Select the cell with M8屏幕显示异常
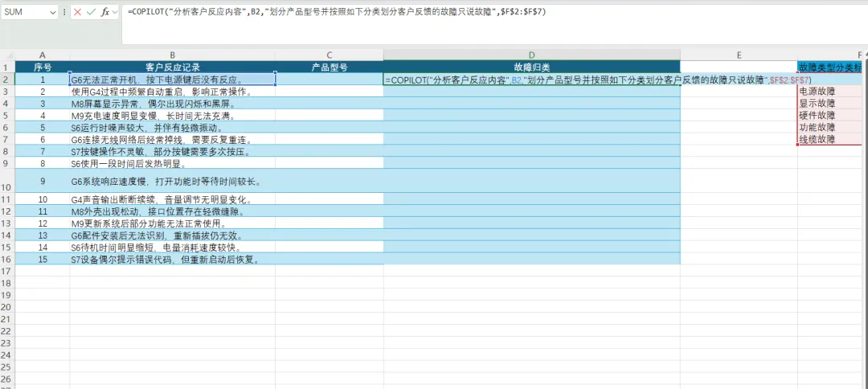 point(173,104)
